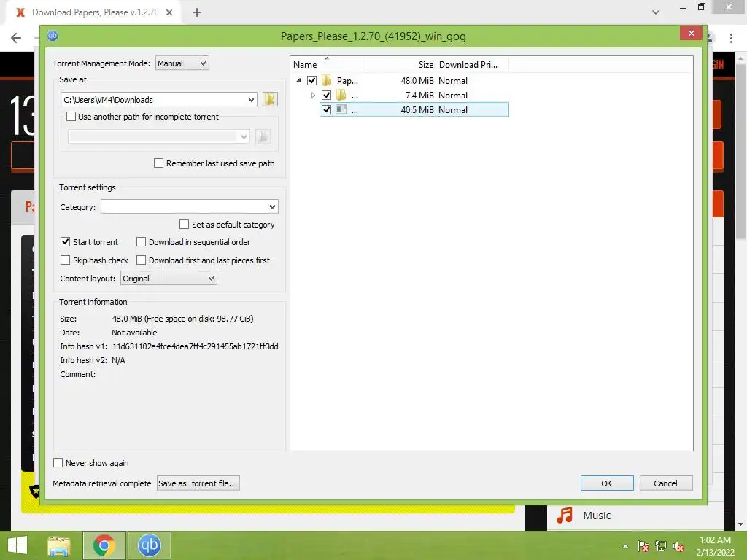Screen dimensions: 747x560
Task: Click Normal priority in the 7.4 MiB row
Action: point(453,96)
